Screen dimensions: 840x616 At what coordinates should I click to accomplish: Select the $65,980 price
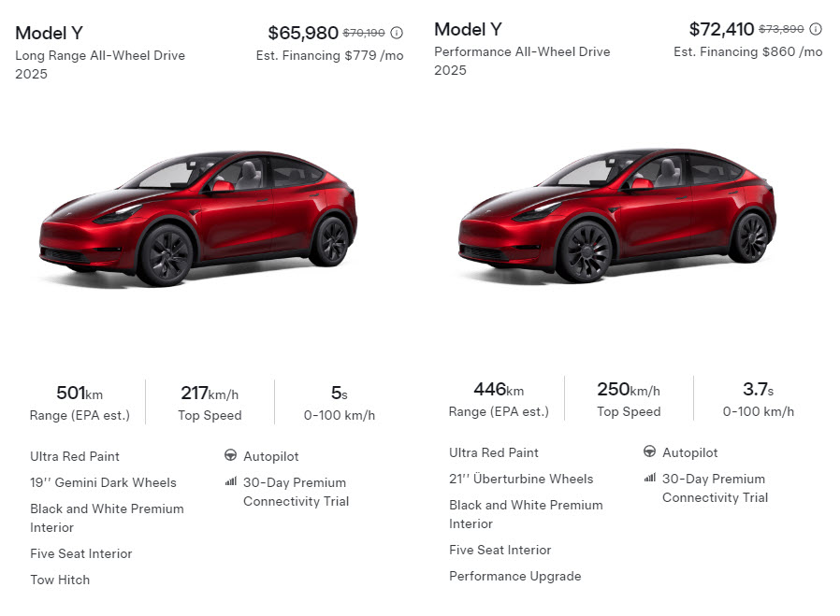pos(303,33)
